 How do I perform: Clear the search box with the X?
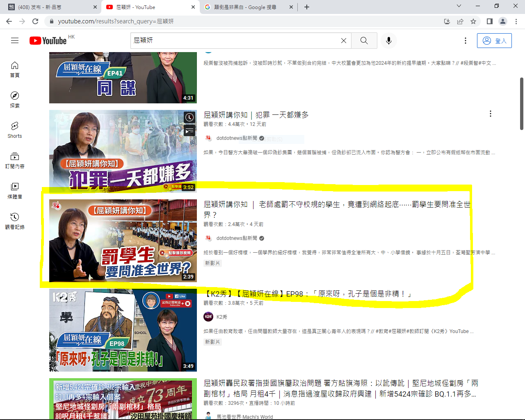344,41
